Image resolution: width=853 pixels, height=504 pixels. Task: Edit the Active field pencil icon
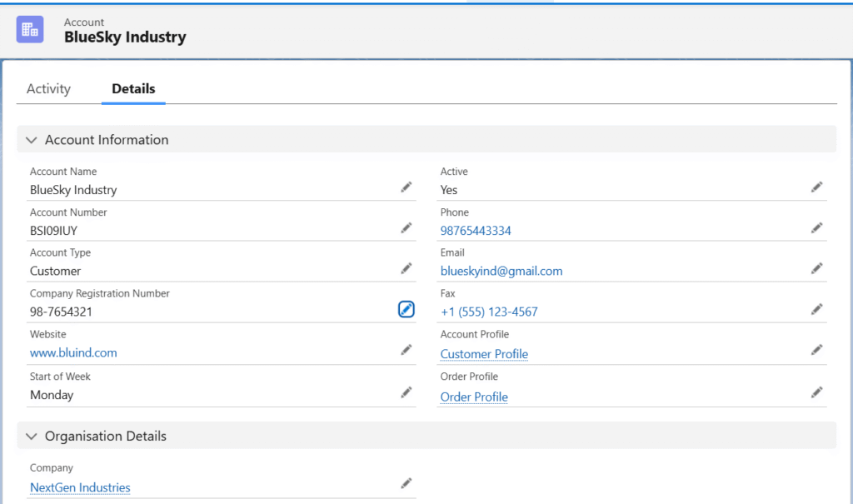pyautogui.click(x=817, y=187)
